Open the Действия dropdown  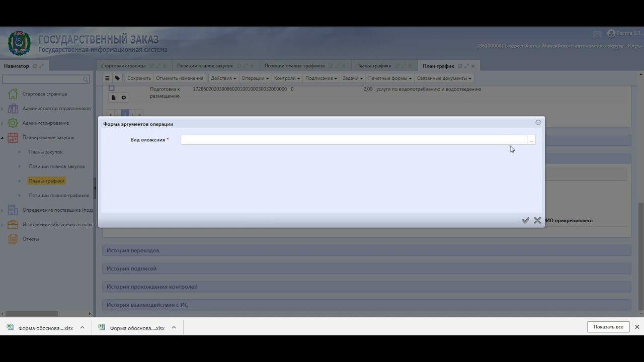click(223, 78)
